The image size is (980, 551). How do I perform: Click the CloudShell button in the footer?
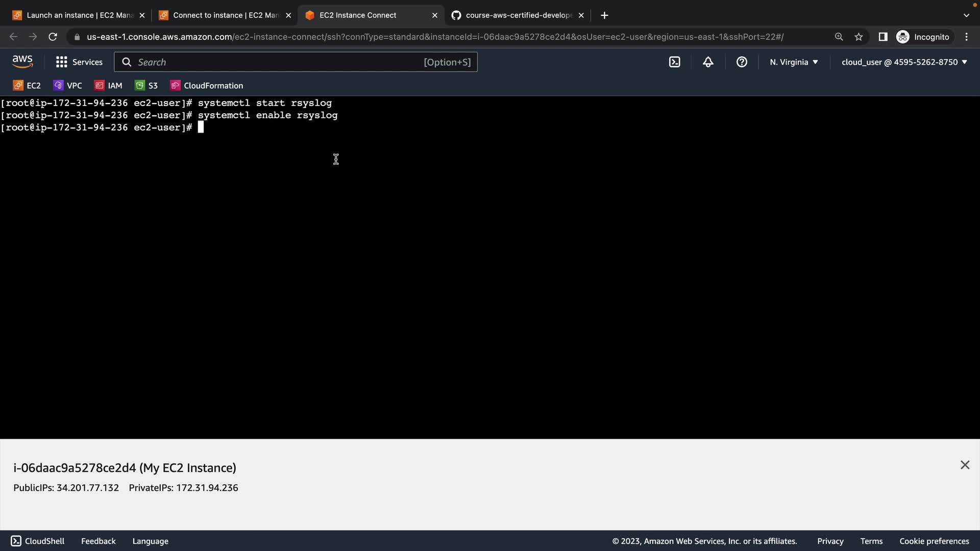38,541
